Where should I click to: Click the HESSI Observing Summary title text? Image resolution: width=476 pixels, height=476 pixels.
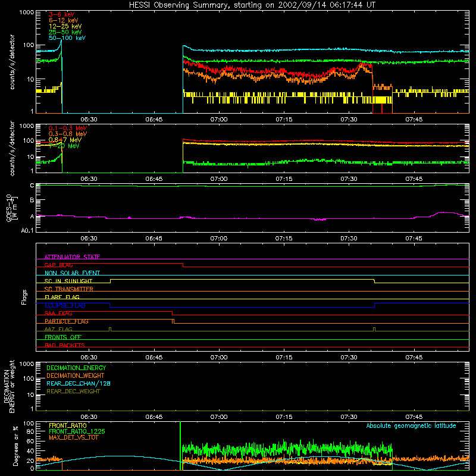click(252, 5)
